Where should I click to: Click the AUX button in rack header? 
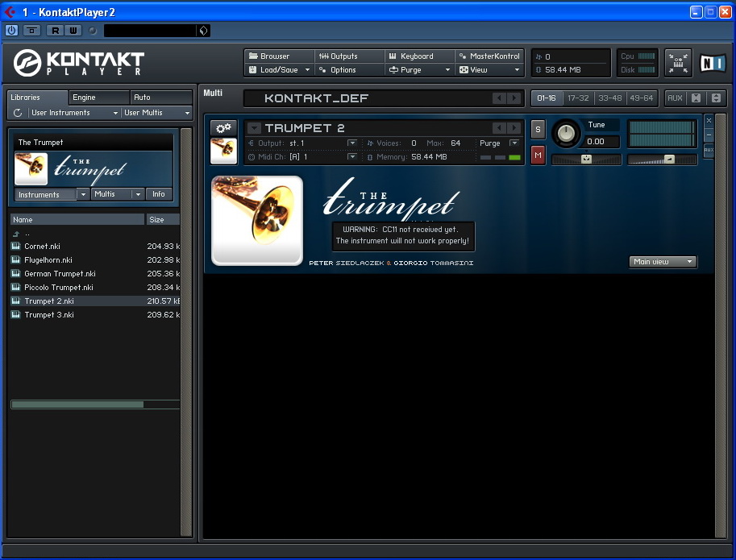pyautogui.click(x=675, y=98)
